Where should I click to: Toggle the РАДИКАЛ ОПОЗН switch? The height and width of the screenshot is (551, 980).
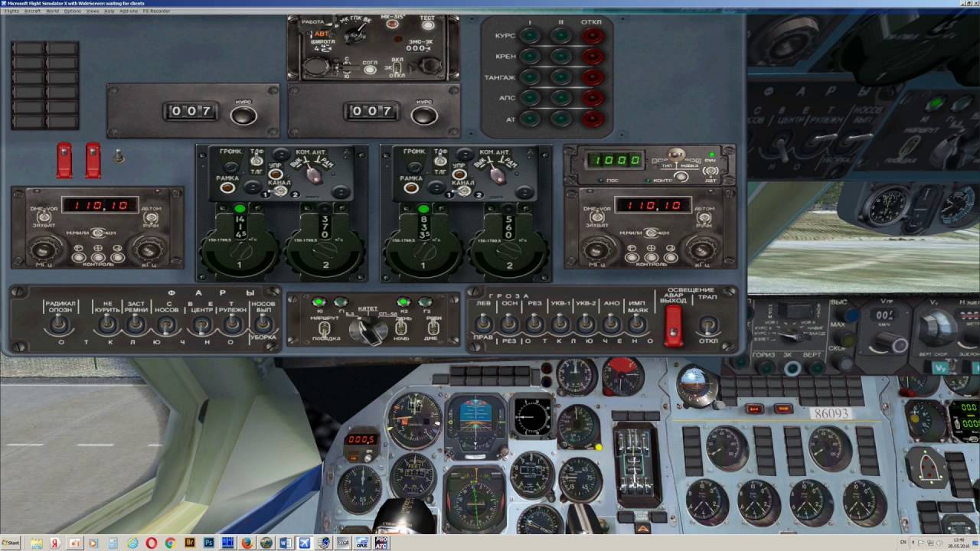point(60,324)
